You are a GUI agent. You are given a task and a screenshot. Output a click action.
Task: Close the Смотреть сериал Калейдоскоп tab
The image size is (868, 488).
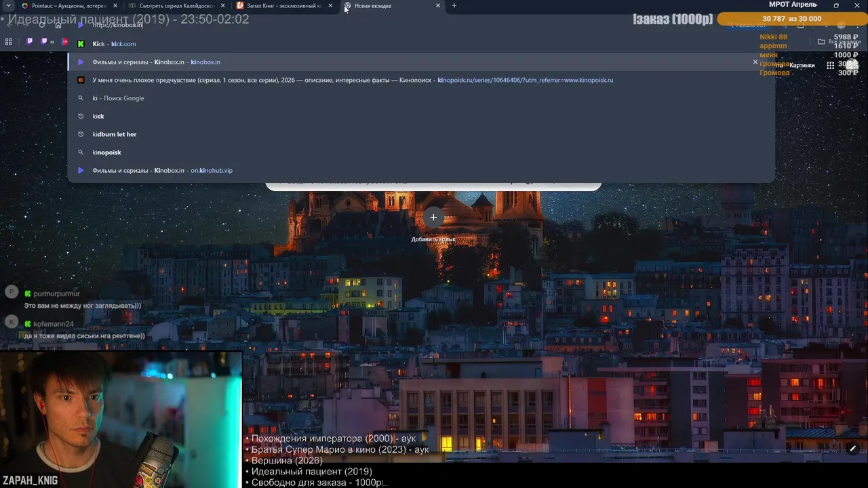pyautogui.click(x=222, y=5)
